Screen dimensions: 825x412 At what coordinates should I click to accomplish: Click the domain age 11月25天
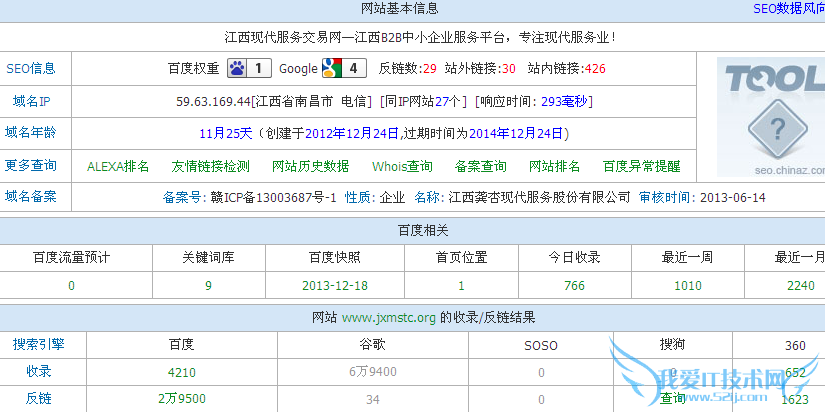tap(226, 134)
